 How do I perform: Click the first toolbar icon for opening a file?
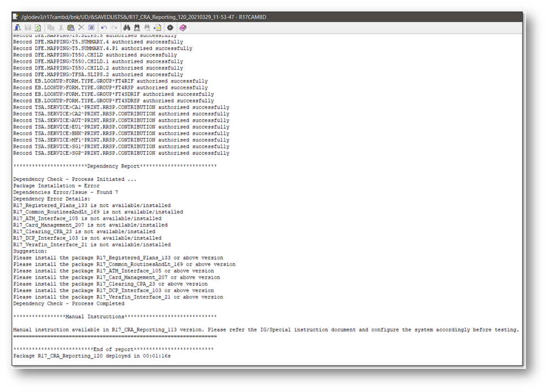click(x=18, y=28)
